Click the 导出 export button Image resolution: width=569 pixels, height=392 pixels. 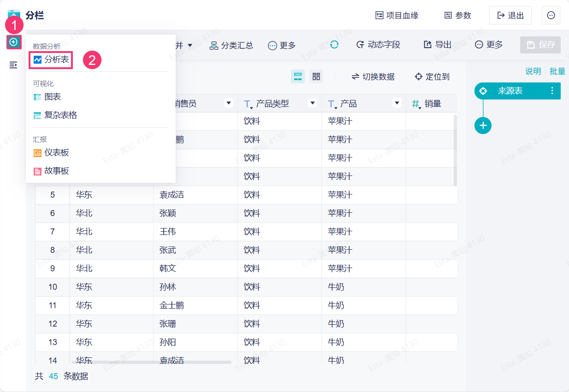(x=438, y=45)
